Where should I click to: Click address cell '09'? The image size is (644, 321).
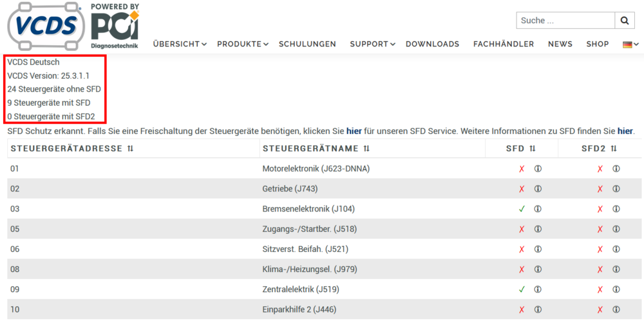15,289
